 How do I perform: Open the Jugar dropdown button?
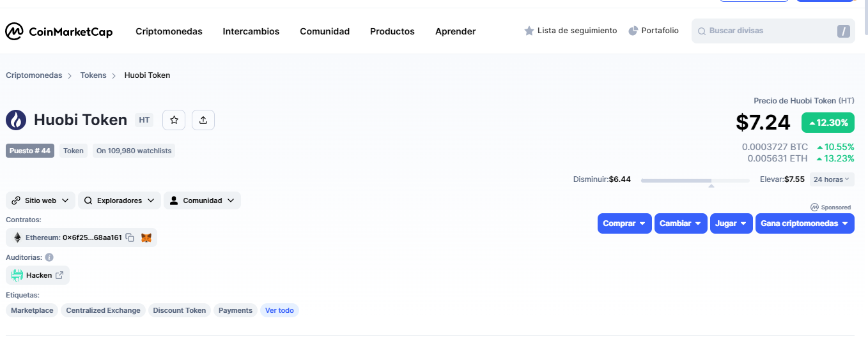click(731, 223)
